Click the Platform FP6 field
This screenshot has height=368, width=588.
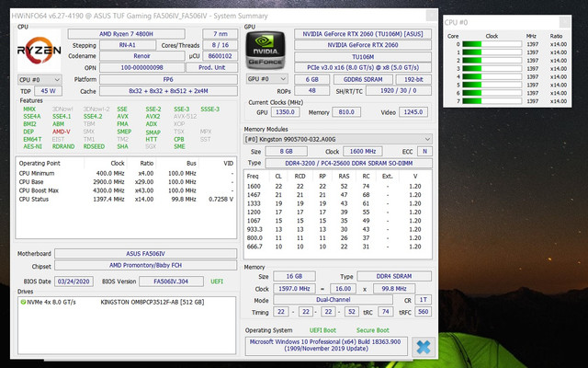coord(168,80)
